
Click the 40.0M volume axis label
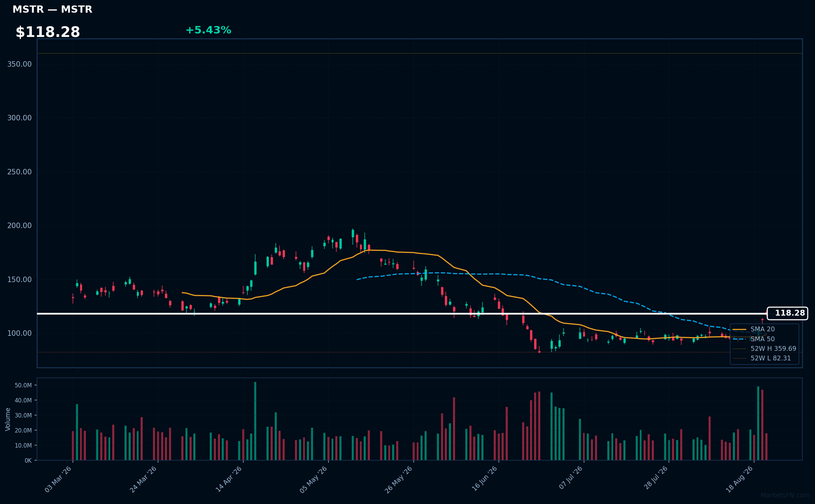[23, 400]
